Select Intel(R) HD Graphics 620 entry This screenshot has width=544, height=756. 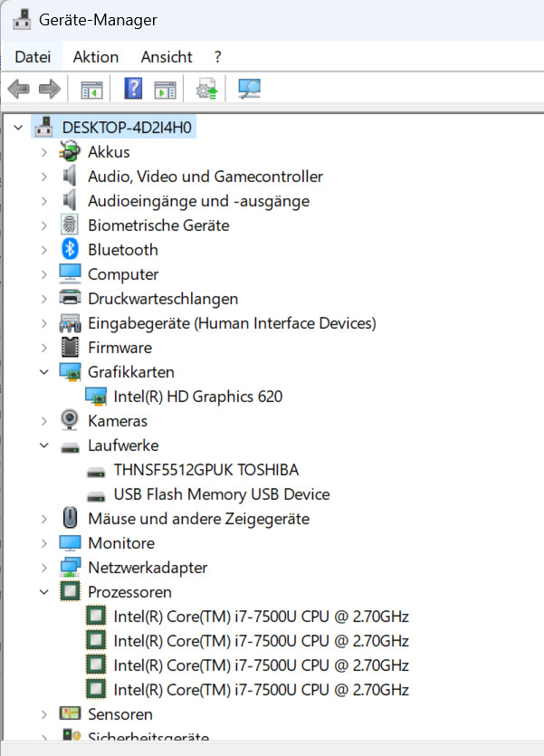[x=197, y=397]
